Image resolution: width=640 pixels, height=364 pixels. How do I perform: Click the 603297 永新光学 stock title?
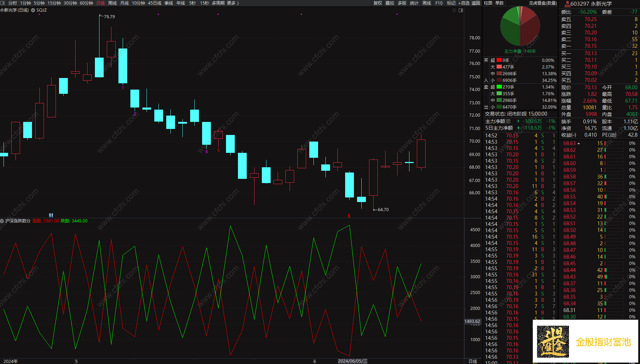coord(591,4)
